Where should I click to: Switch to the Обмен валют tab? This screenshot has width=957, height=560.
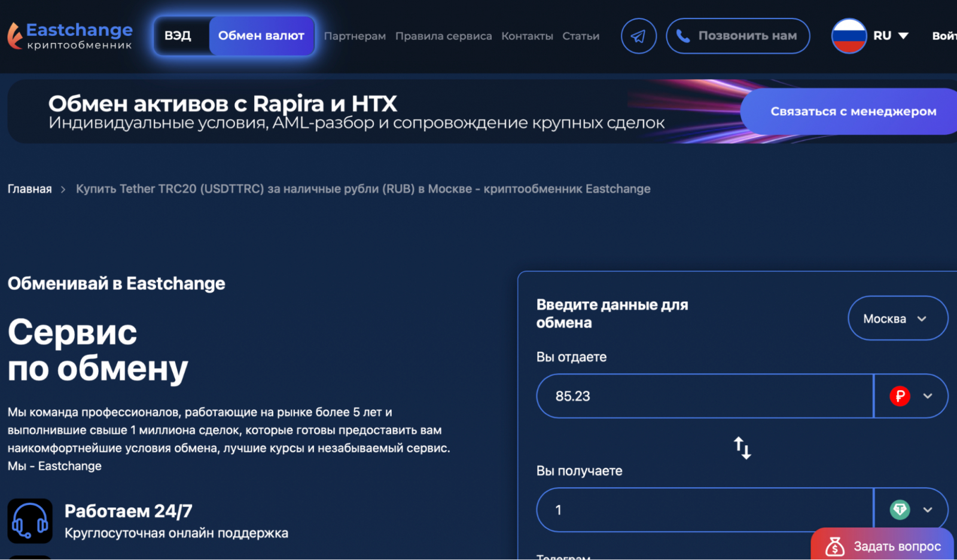pos(261,36)
